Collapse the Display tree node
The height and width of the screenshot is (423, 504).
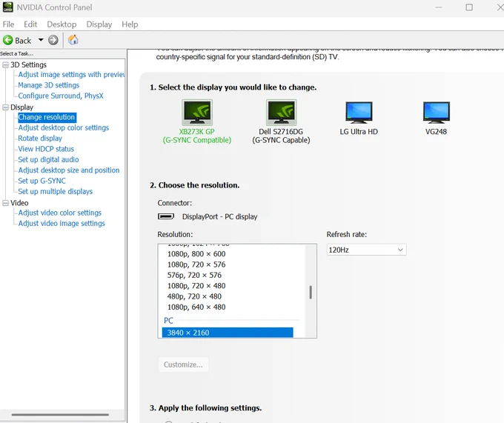5,107
